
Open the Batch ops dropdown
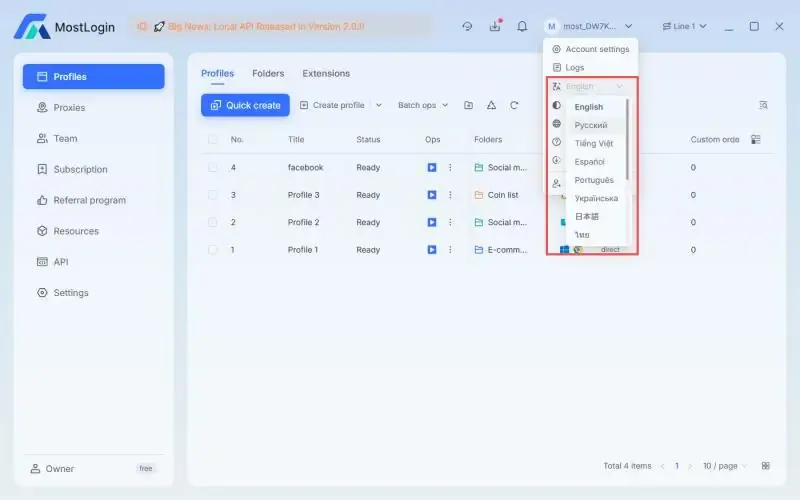pyautogui.click(x=423, y=105)
